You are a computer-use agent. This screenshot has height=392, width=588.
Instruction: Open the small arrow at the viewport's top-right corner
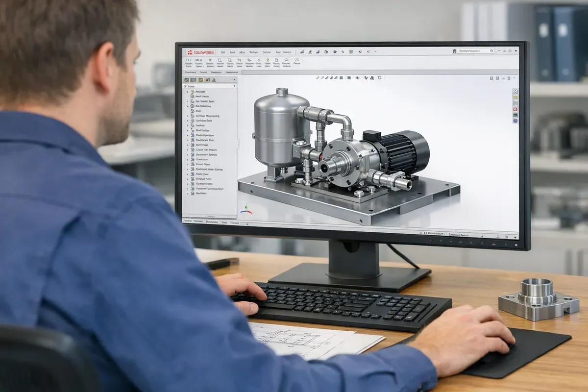(514, 78)
